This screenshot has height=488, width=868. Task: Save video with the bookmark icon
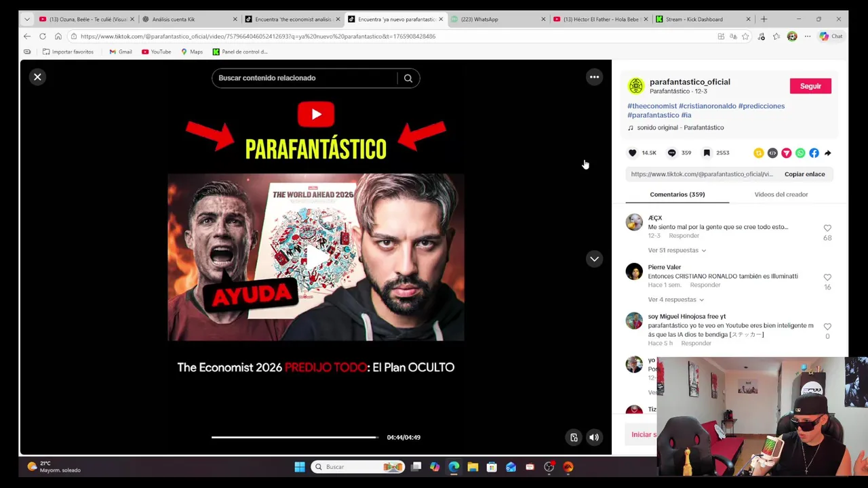707,153
